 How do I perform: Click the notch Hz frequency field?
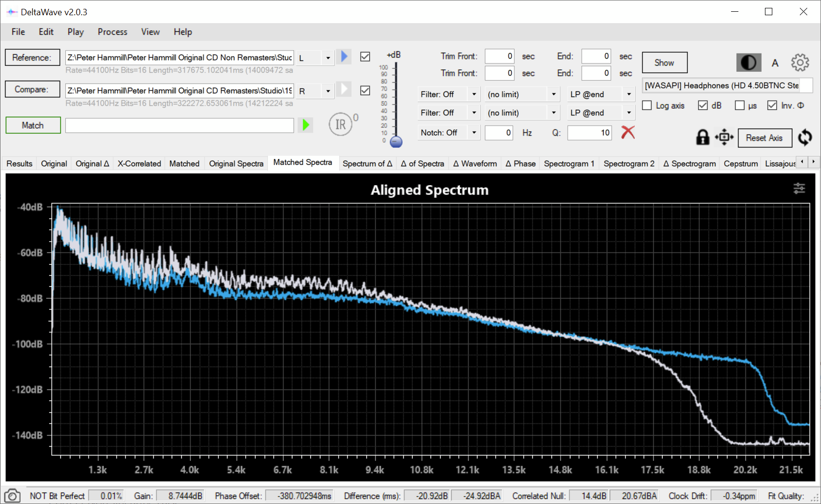(x=499, y=133)
